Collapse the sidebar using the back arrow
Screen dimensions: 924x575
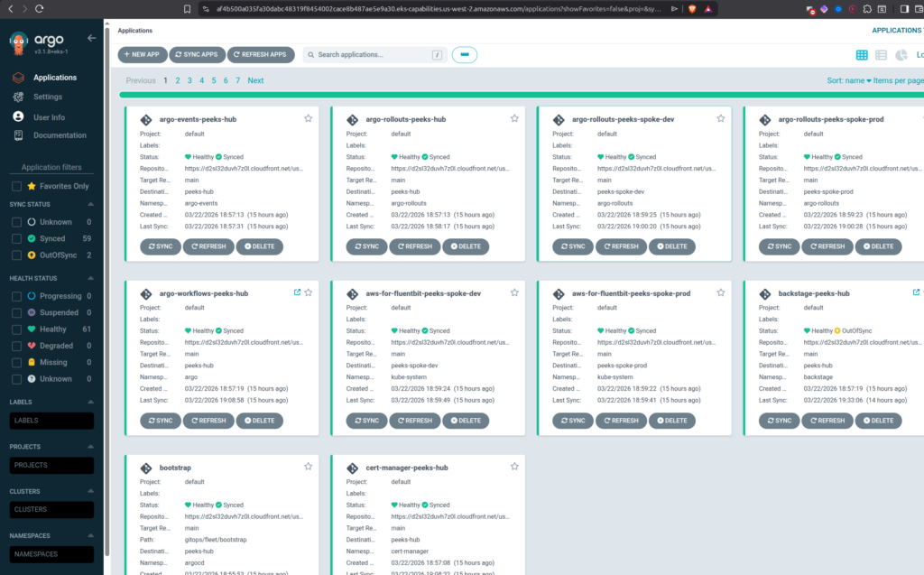91,38
